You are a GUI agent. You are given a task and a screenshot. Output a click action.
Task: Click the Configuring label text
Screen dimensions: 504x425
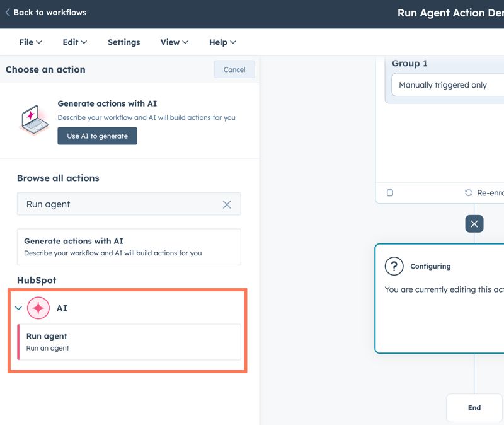click(430, 266)
